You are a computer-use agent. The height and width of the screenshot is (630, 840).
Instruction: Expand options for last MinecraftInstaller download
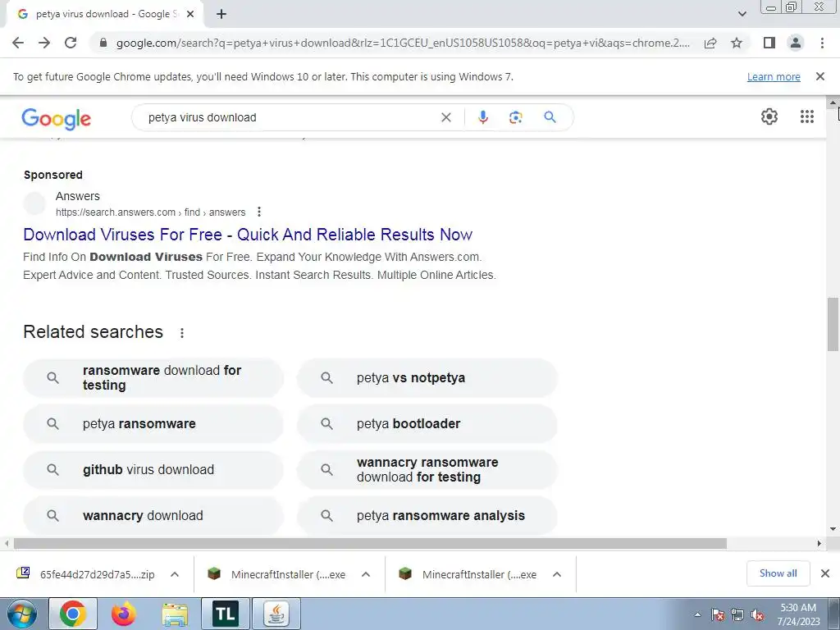pos(557,574)
